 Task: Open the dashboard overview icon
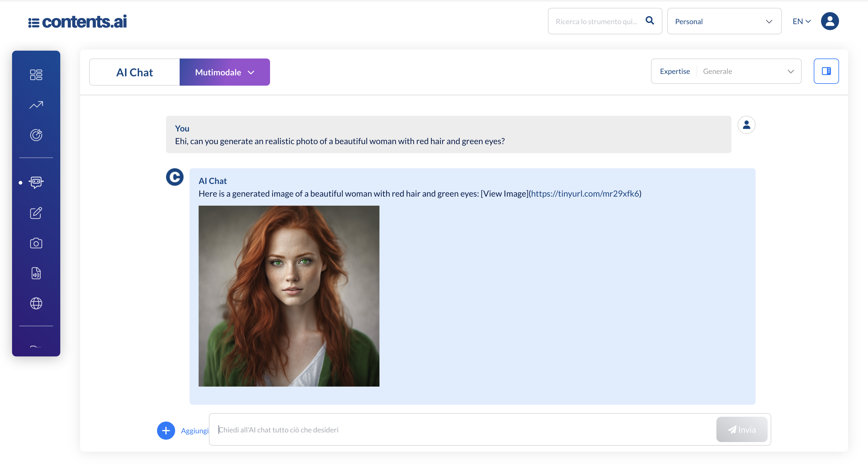coord(36,74)
